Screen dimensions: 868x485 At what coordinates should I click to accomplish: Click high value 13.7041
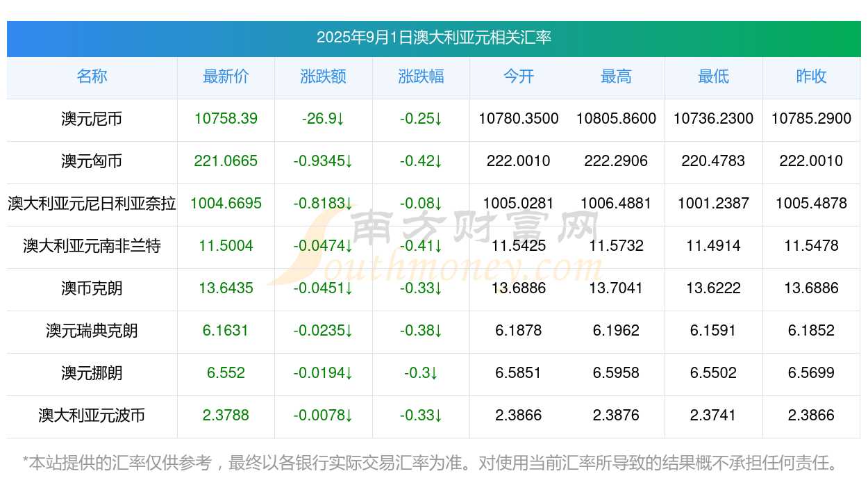[x=616, y=288]
